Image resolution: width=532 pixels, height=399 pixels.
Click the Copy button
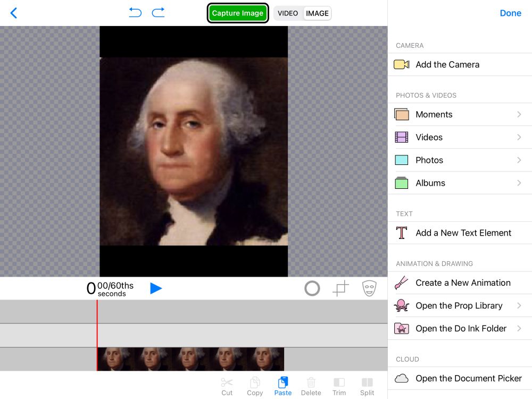[x=255, y=386]
